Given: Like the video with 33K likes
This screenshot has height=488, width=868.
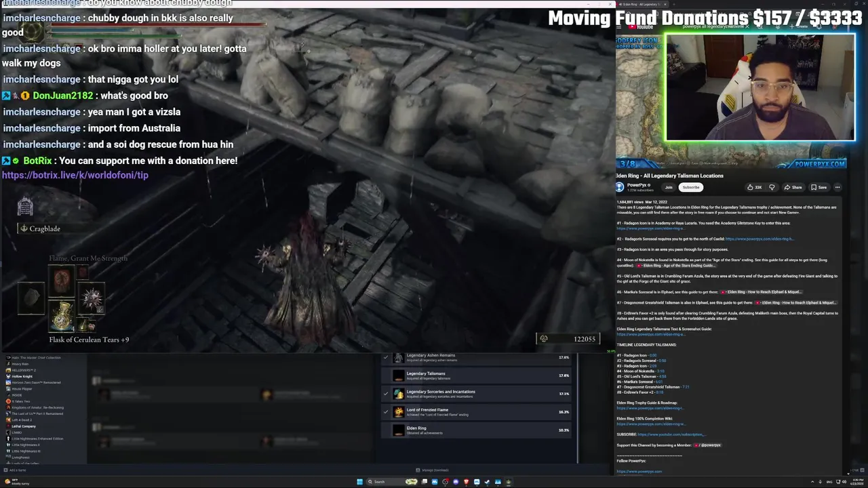Looking at the screenshot, I should 755,187.
